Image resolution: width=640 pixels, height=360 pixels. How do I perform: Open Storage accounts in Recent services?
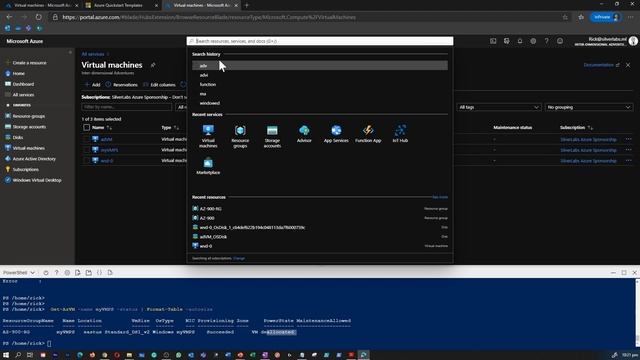tap(272, 136)
